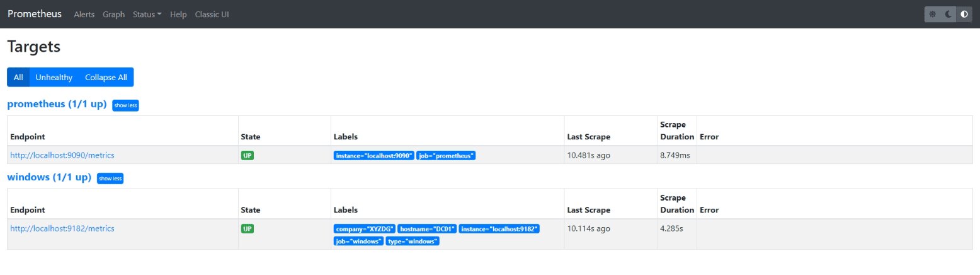The height and width of the screenshot is (275, 980).
Task: Click the Prometheus brand logo text
Action: 35,14
